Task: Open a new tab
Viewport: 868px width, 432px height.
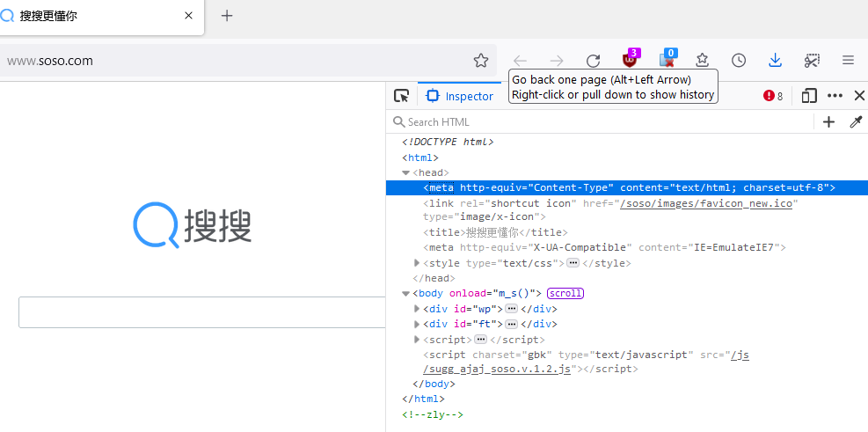Action: [x=226, y=16]
